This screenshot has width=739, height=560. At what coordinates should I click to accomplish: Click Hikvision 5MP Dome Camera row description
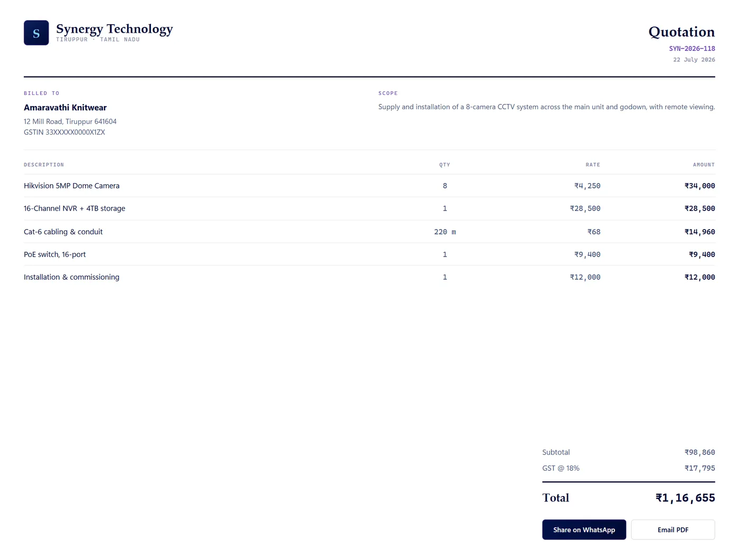72,186
